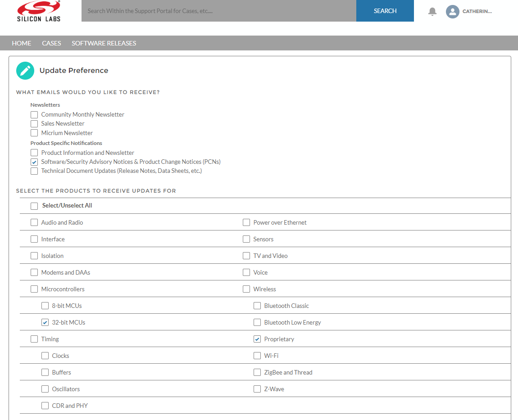Uncheck the 32-bit MCUs option
The image size is (518, 420).
pyautogui.click(x=45, y=322)
